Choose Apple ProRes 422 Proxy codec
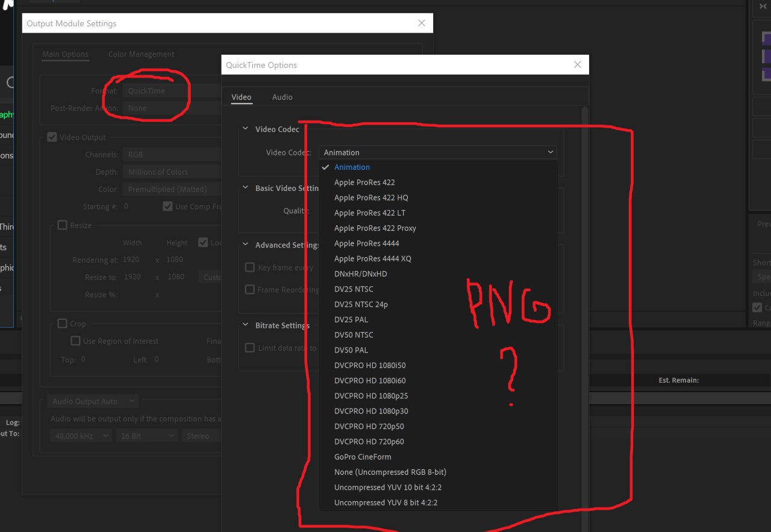The width and height of the screenshot is (771, 532). pyautogui.click(x=438, y=228)
